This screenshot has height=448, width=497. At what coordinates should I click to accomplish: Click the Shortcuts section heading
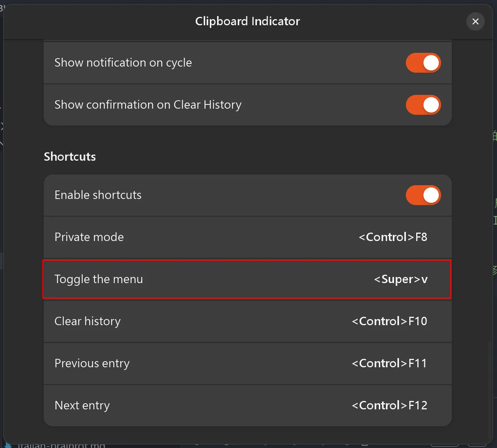[70, 157]
